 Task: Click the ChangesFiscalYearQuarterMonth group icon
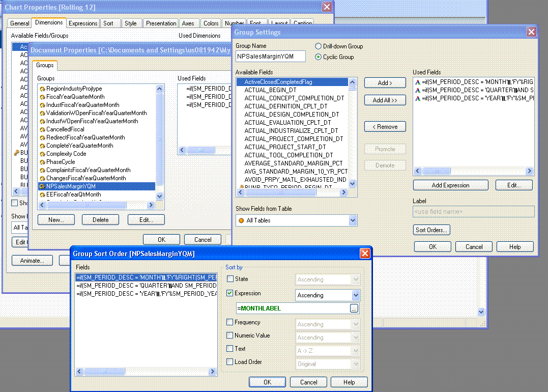coord(42,178)
